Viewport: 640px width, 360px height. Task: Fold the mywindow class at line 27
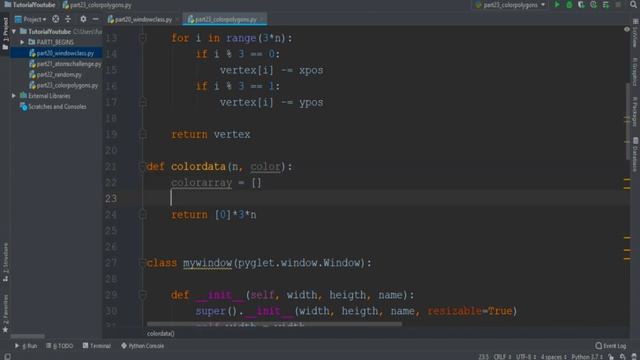[x=142, y=263]
